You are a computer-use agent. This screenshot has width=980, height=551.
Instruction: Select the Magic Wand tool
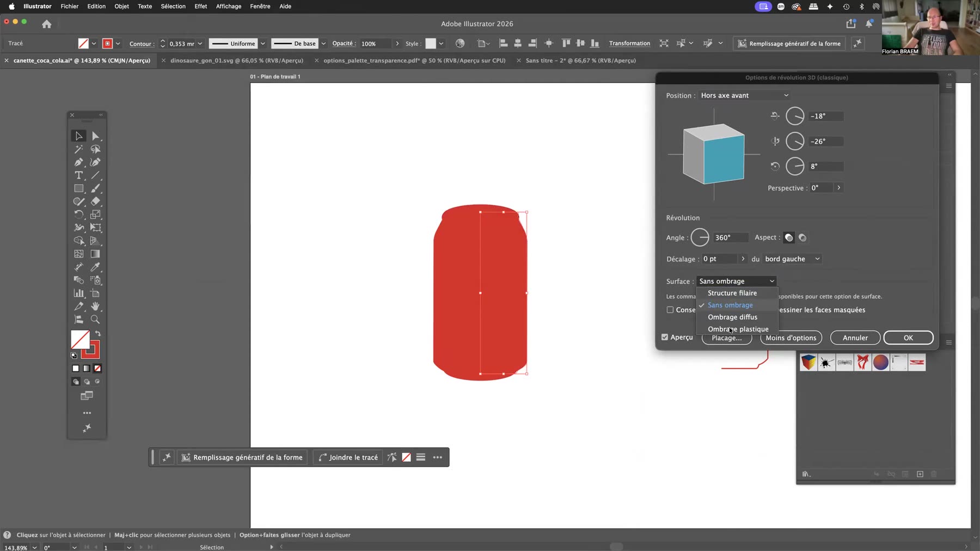point(79,149)
